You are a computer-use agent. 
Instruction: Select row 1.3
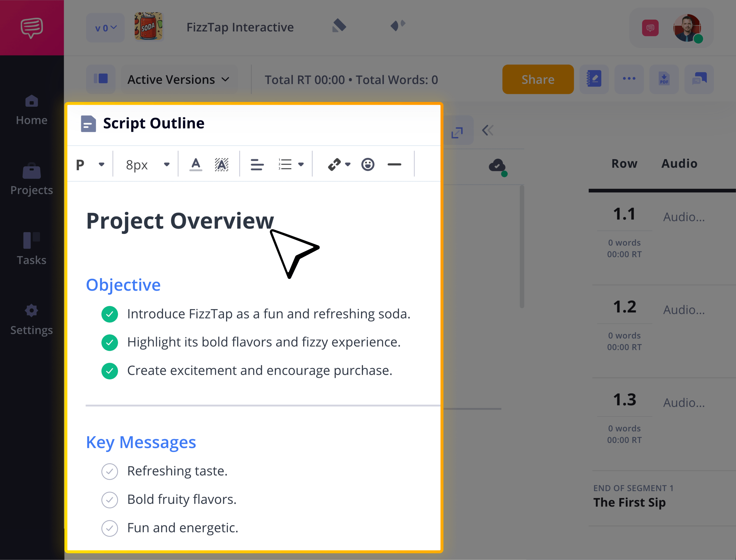[624, 400]
